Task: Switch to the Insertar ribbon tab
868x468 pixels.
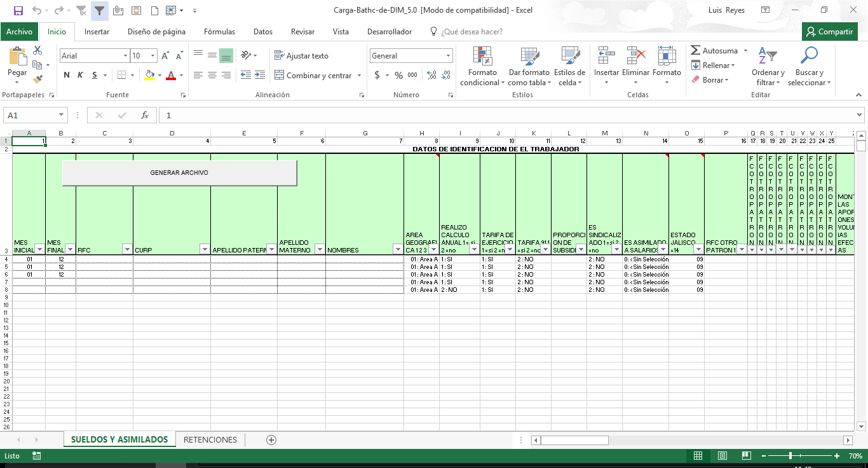Action: point(97,32)
